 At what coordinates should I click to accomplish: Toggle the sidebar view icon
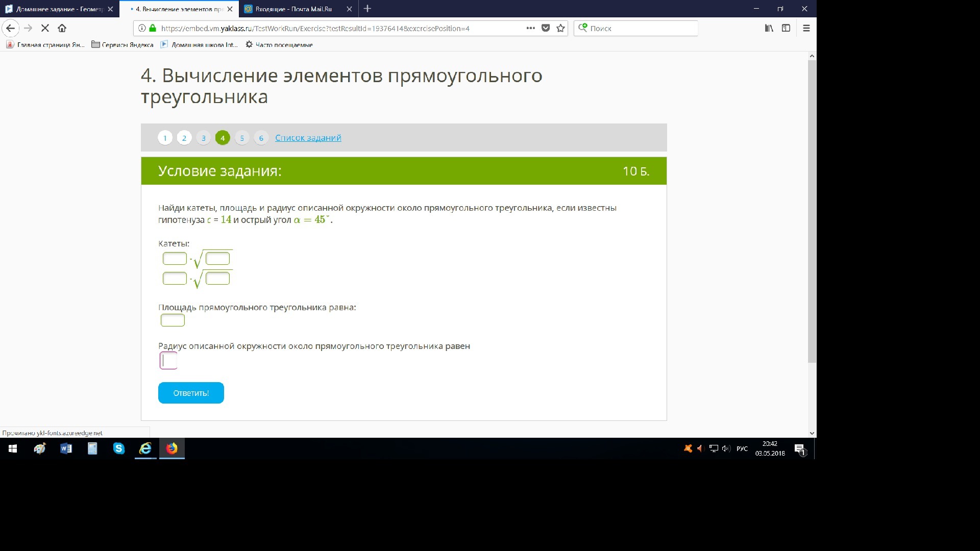pos(786,28)
